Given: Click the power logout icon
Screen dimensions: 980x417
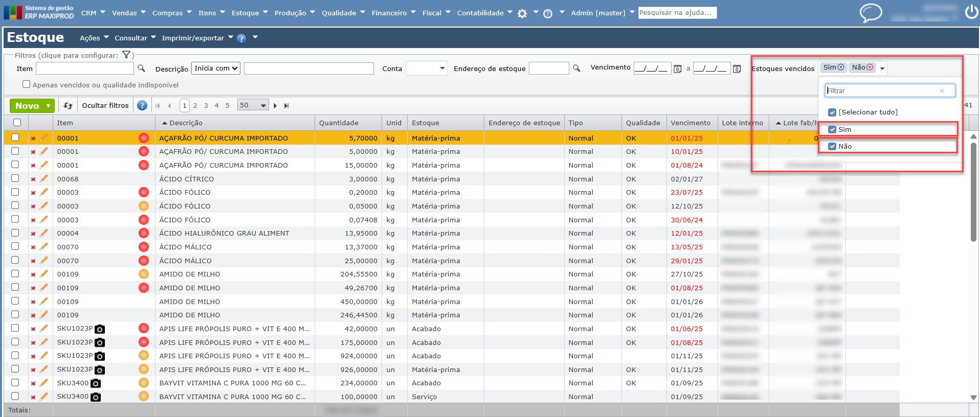Looking at the screenshot, I should [x=971, y=12].
